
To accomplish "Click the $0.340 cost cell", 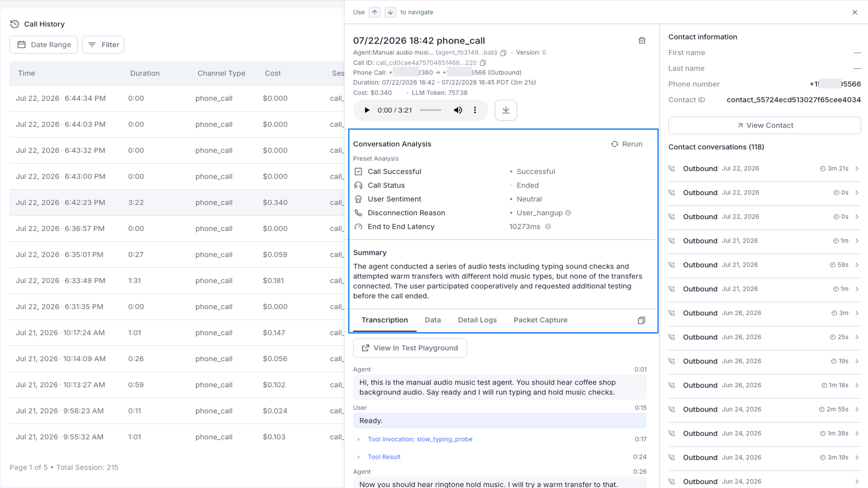I will (275, 203).
